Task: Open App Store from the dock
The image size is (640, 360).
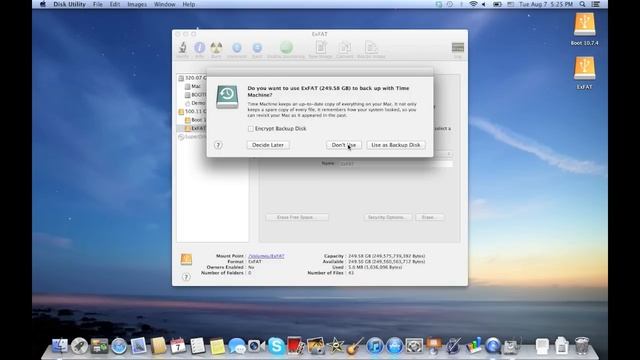Action: 394,346
